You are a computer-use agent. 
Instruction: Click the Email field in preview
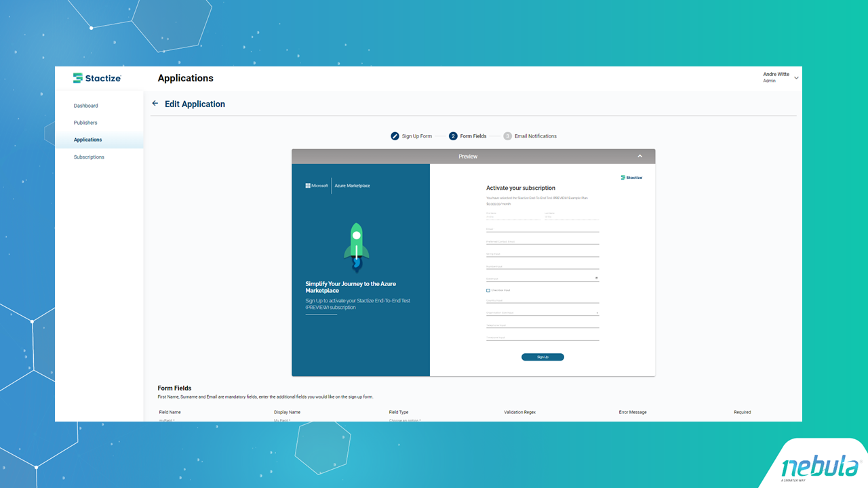pos(542,229)
